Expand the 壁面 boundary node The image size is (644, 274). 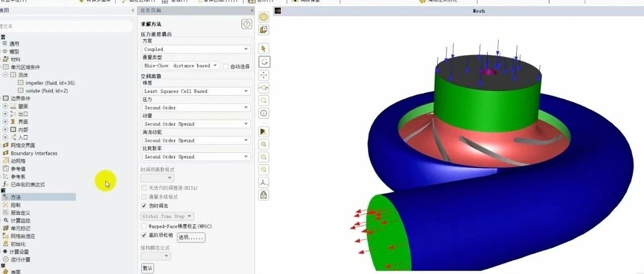pyautogui.click(x=6, y=106)
